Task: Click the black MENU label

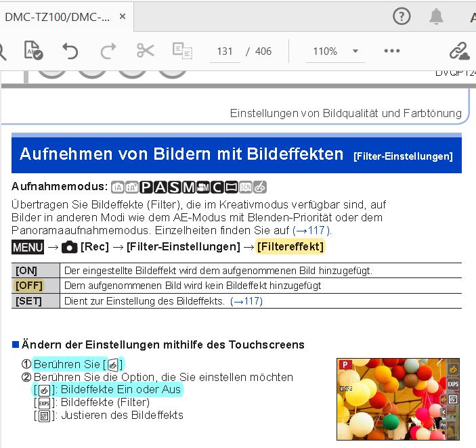Action: click(28, 247)
